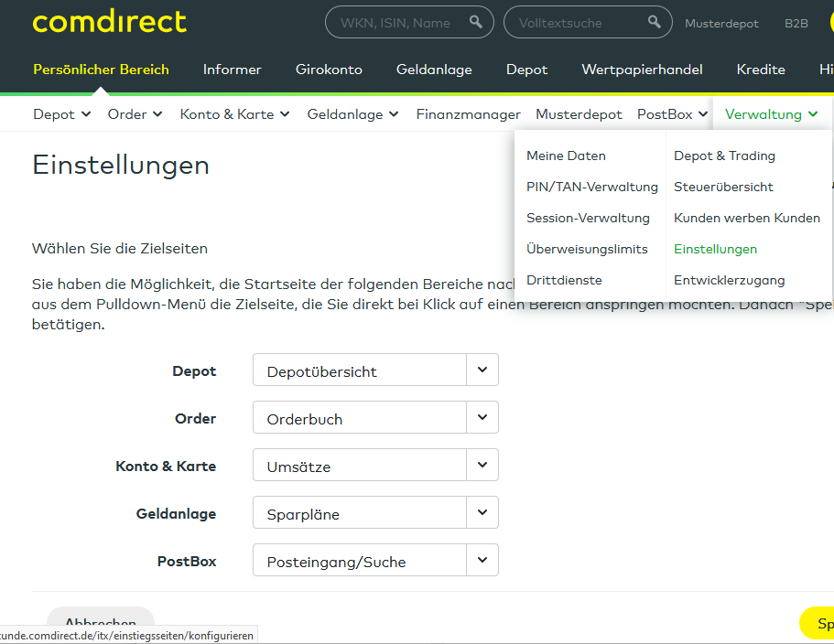Open the Orderbuch dropdown for Order
Viewport: 834px width, 644px height.
482,417
